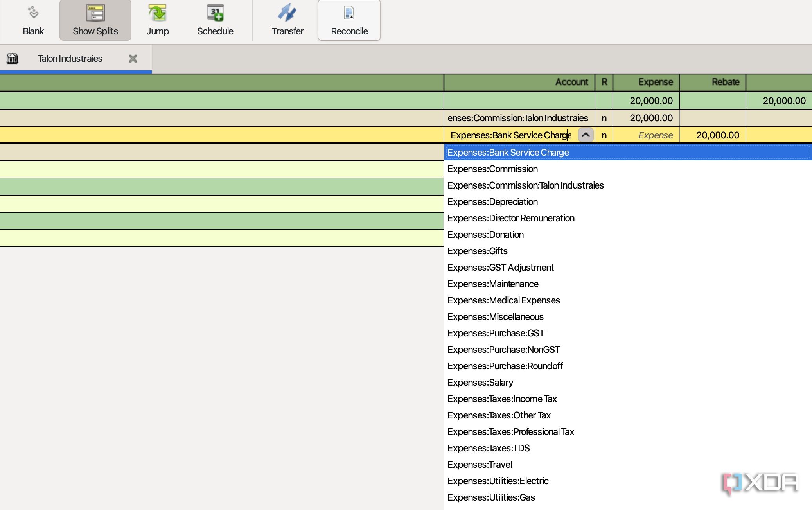812x510 pixels.
Task: Choose Expenses:Utilities:Electric
Action: click(x=628, y=481)
